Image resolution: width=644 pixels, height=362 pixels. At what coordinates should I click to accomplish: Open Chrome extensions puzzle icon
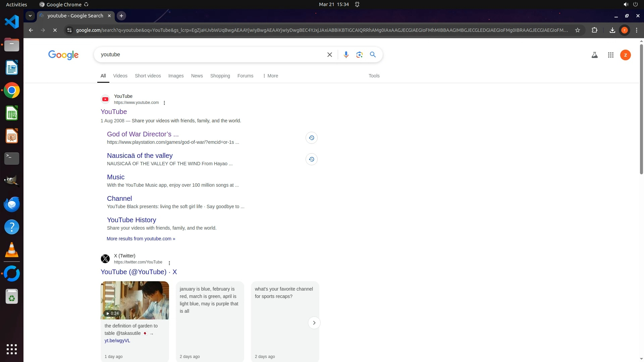(x=594, y=30)
